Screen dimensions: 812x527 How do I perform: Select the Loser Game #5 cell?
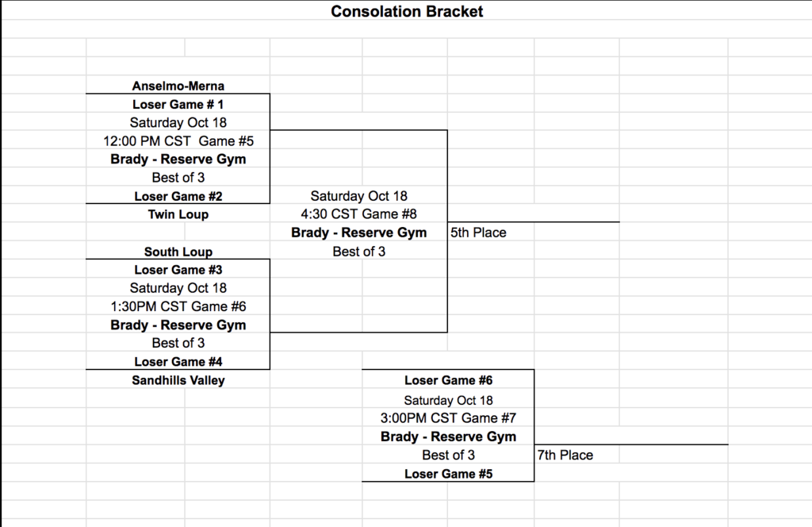coord(449,474)
